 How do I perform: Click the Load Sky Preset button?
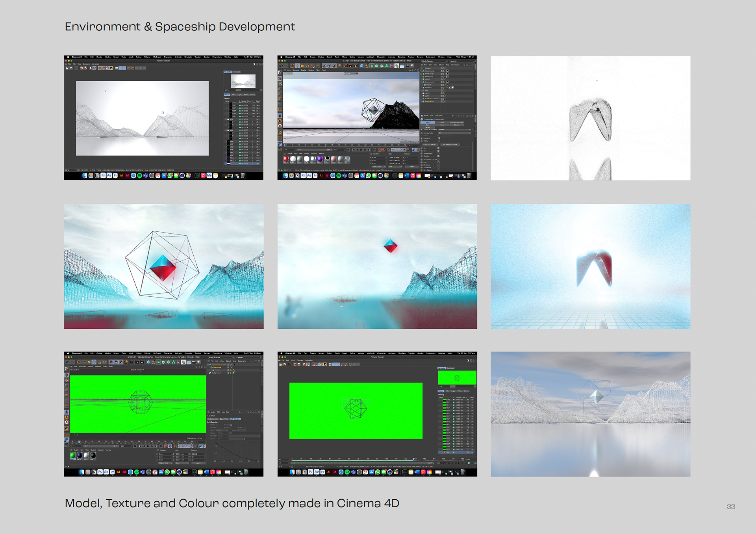(430, 145)
